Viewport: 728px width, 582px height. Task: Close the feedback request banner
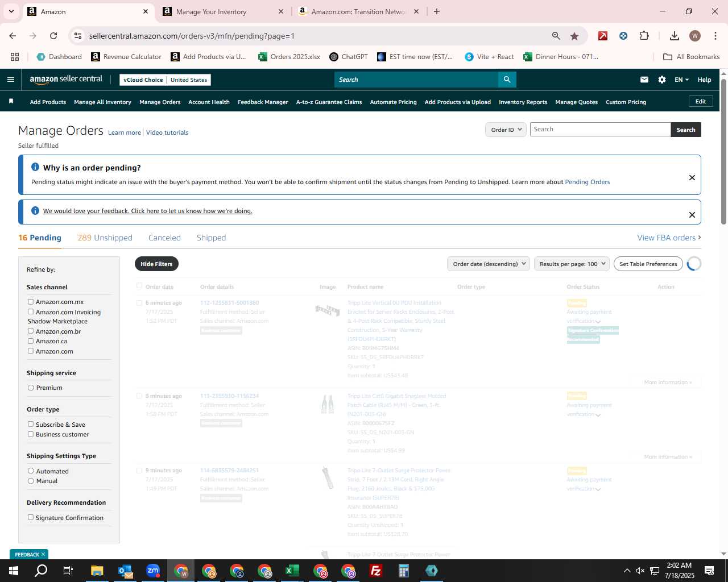692,215
